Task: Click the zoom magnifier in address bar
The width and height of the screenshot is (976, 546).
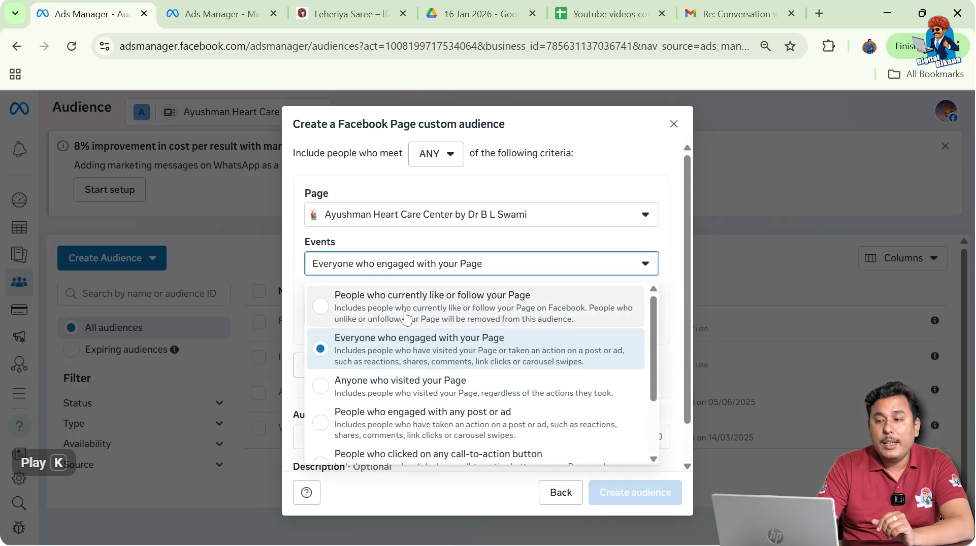Action: click(x=766, y=46)
